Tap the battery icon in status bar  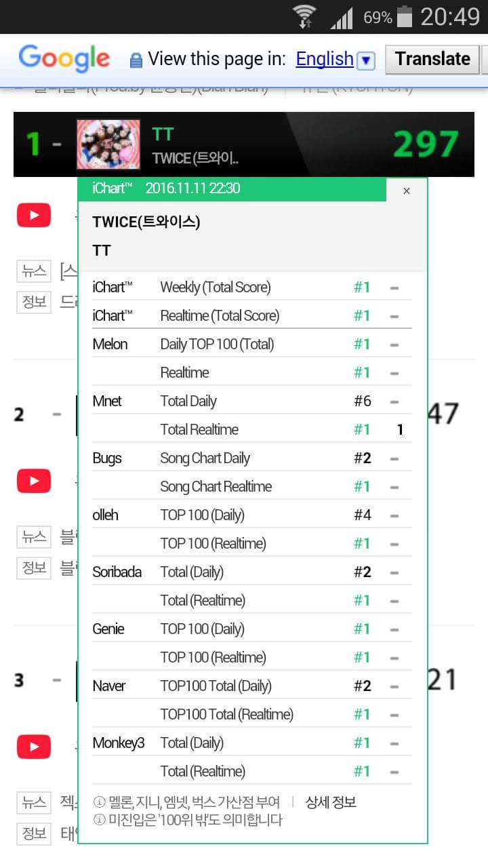405,16
